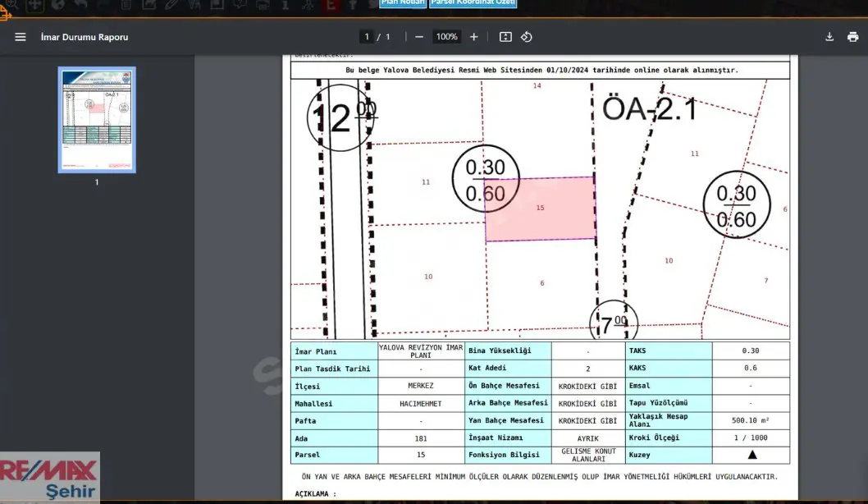
Task: Zoom out with the minus button
Action: pos(419,37)
